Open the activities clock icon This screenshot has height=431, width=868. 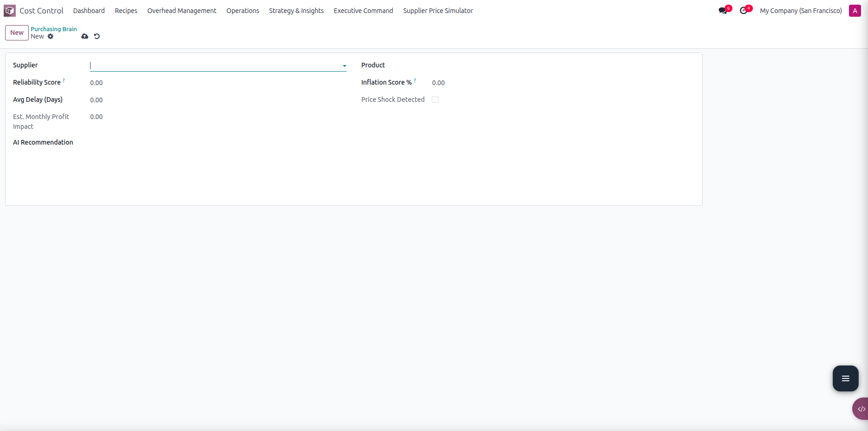[x=744, y=11]
